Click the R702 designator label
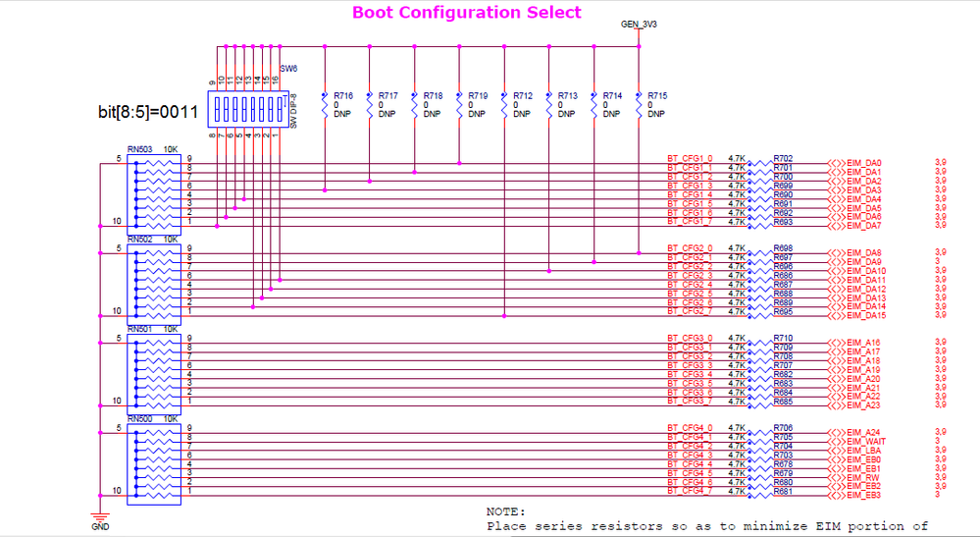 [783, 159]
